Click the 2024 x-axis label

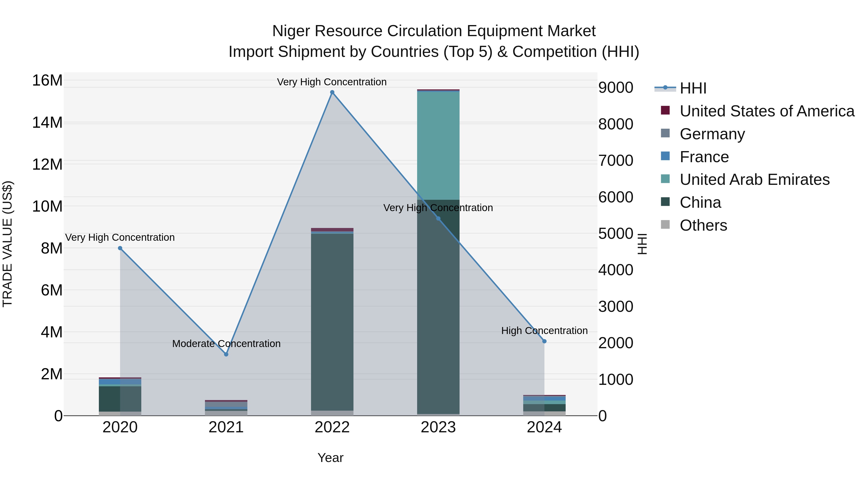coord(544,427)
